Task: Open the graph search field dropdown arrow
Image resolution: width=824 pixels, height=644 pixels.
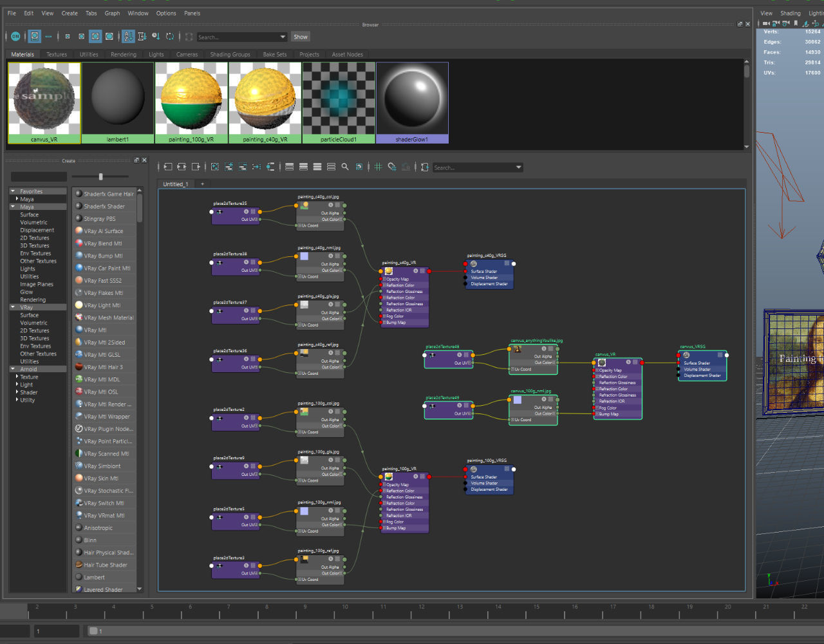Action: click(x=518, y=167)
